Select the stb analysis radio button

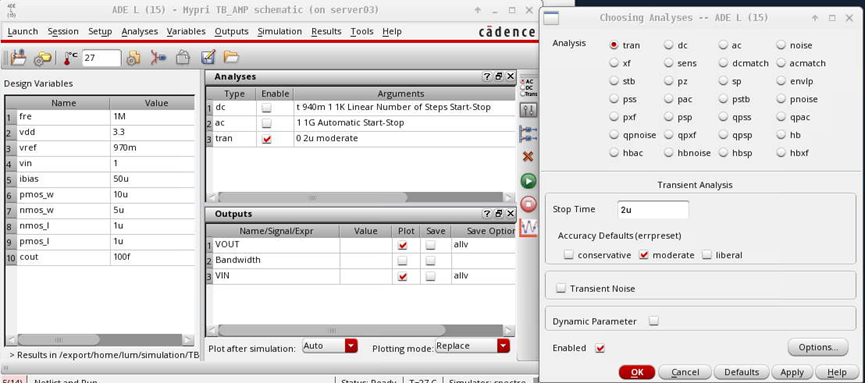click(614, 81)
